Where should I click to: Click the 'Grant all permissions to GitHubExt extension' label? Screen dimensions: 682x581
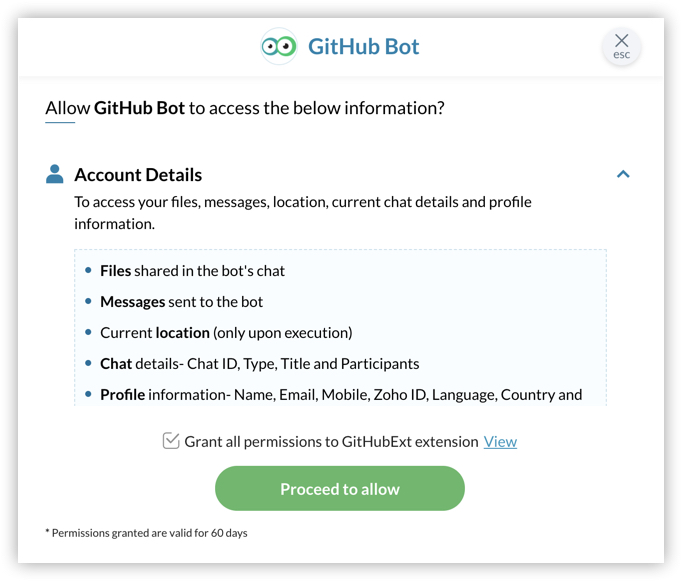(331, 441)
